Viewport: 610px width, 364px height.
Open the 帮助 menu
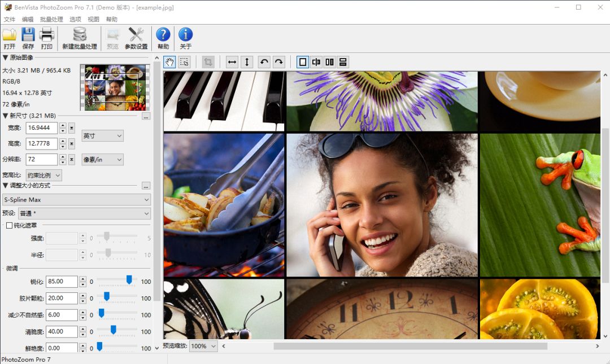[112, 19]
